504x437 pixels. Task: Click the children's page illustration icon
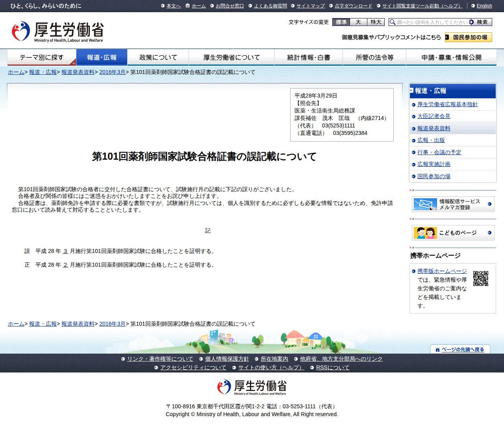(x=425, y=233)
